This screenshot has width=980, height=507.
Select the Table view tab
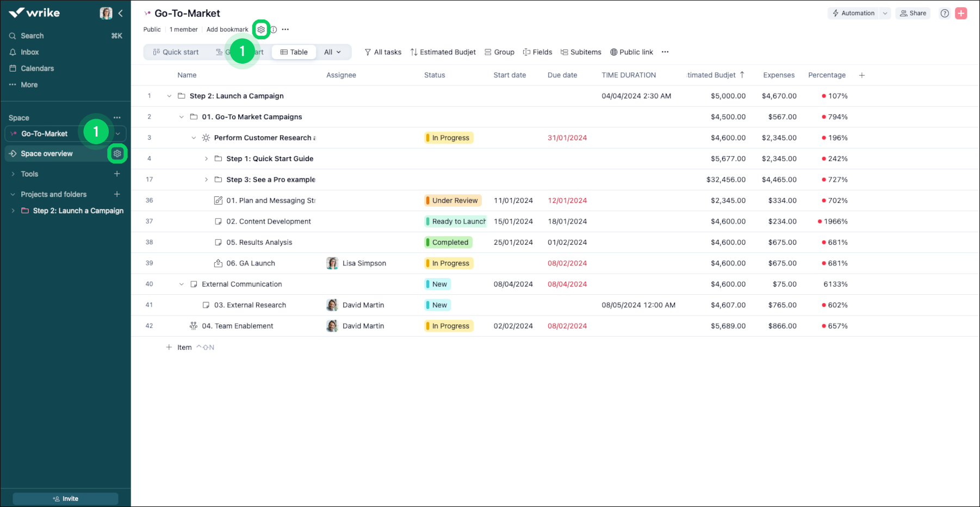click(294, 52)
